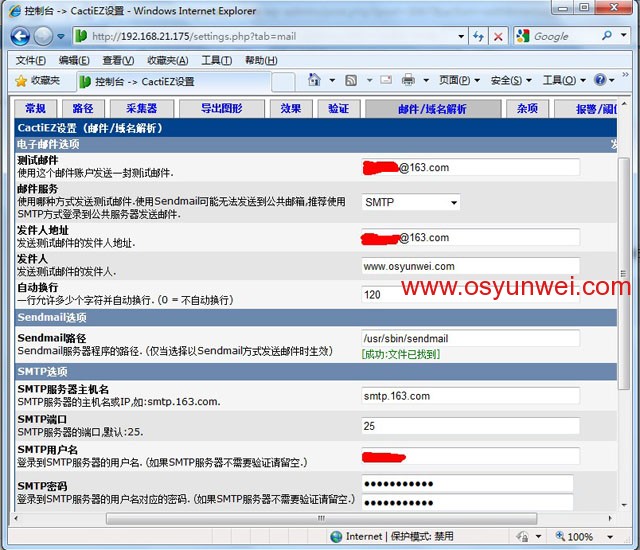This screenshot has width=640, height=550.
Task: Click the RSS feeds icon
Action: [351, 80]
